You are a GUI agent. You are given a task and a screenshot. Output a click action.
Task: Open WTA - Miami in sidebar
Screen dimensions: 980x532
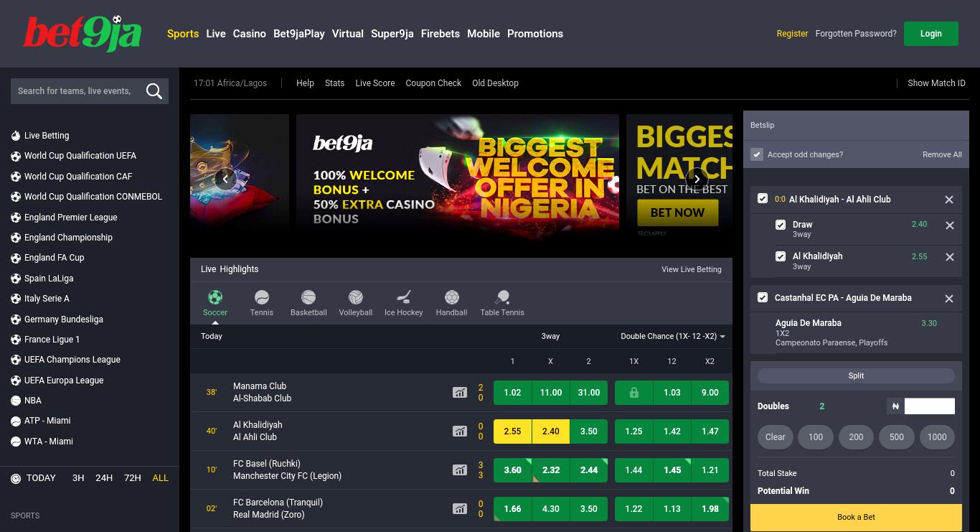tap(48, 442)
